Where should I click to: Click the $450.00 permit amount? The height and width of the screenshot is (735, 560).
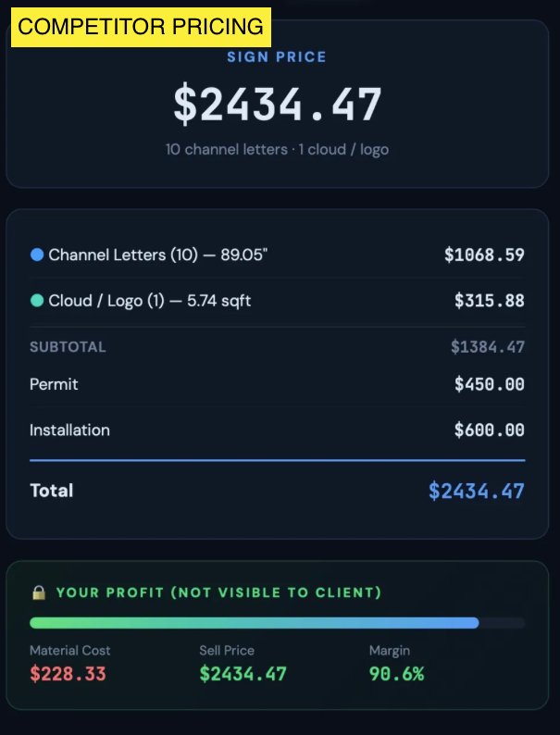coord(489,384)
